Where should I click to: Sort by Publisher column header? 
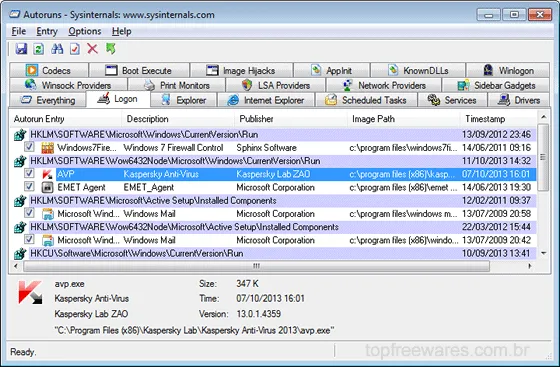point(291,119)
